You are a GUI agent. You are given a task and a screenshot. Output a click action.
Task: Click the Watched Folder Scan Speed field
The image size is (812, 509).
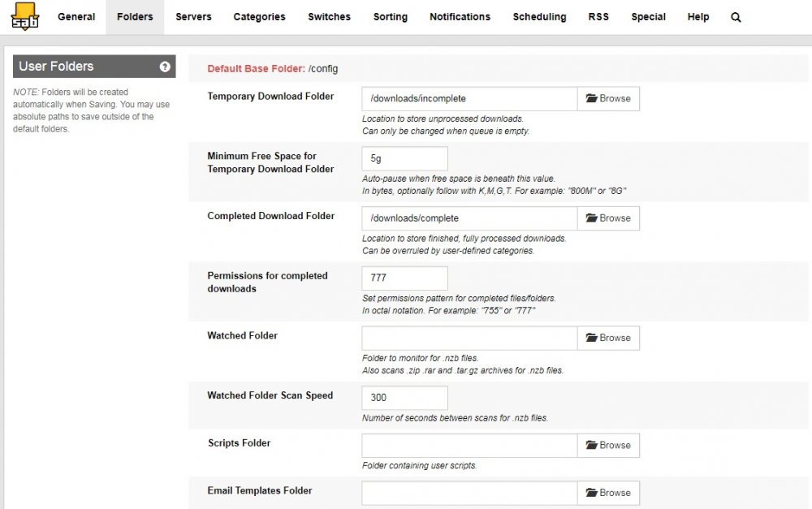point(405,398)
